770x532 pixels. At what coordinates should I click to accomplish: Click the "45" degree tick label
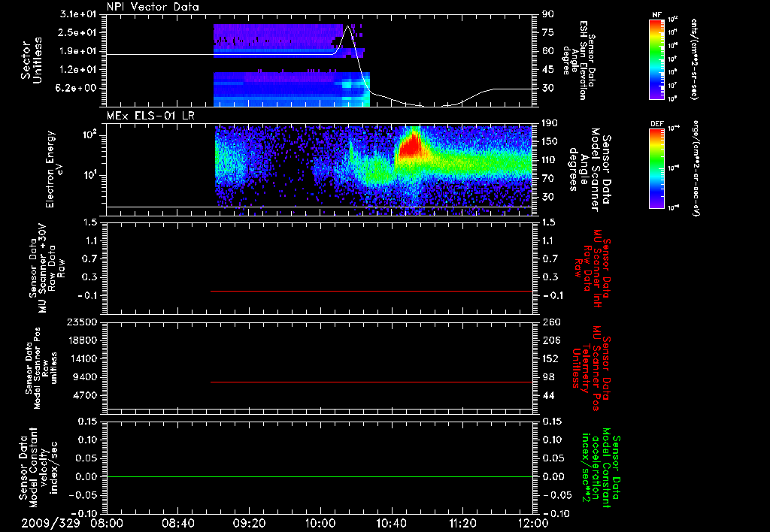pyautogui.click(x=548, y=70)
